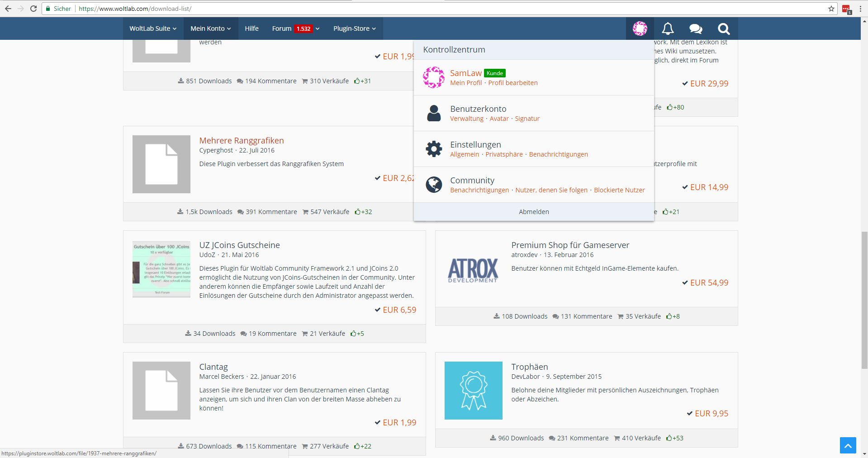Screen dimensions: 868x458
Task: Expand the Mein Konto dropdown menu
Action: pyautogui.click(x=210, y=29)
